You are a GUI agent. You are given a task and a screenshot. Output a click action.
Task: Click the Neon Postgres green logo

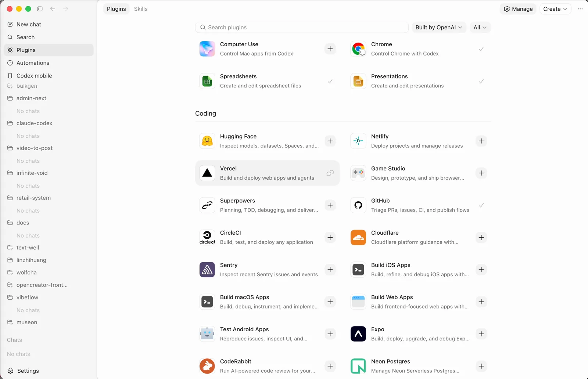tap(358, 366)
